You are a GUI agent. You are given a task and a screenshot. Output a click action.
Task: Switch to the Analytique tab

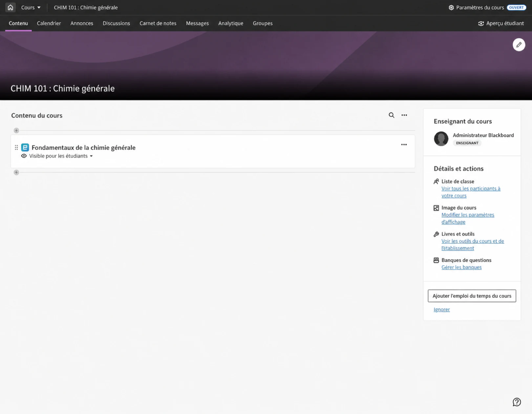click(231, 23)
